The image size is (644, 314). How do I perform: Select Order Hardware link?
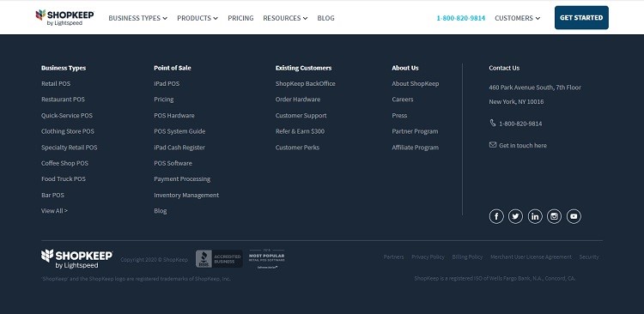click(x=298, y=100)
